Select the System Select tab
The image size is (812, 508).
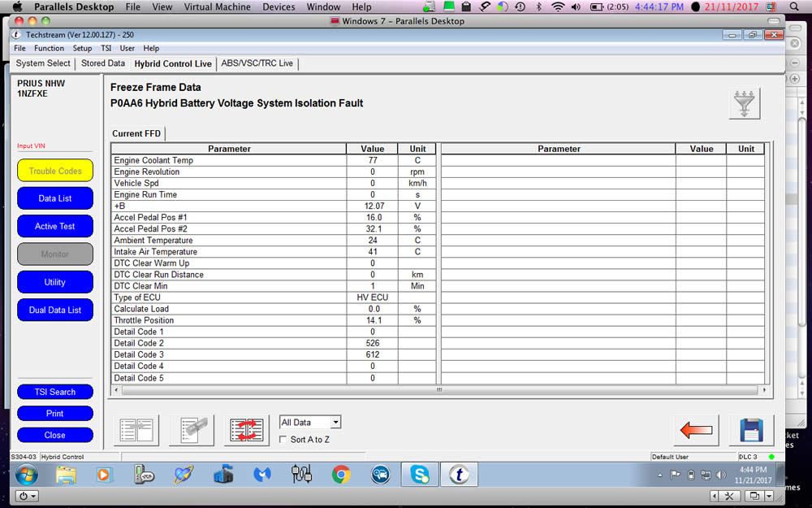tap(42, 63)
